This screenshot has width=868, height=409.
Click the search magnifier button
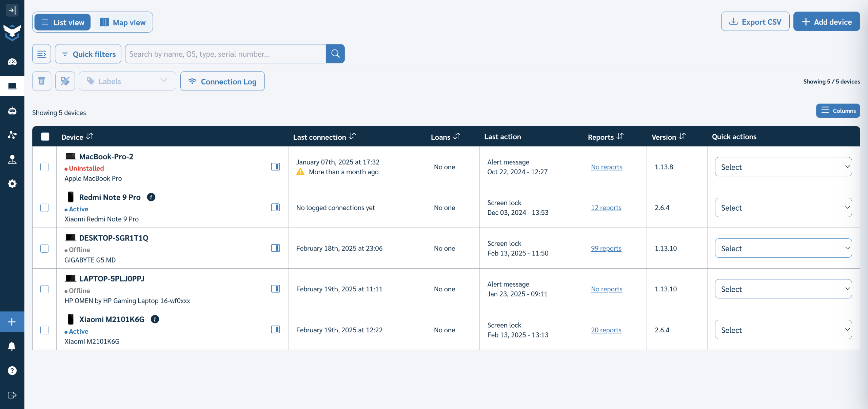[x=335, y=54]
